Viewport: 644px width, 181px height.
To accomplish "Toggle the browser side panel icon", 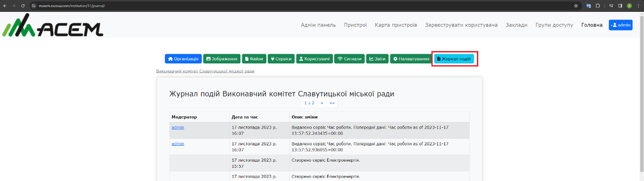I will (620, 6).
